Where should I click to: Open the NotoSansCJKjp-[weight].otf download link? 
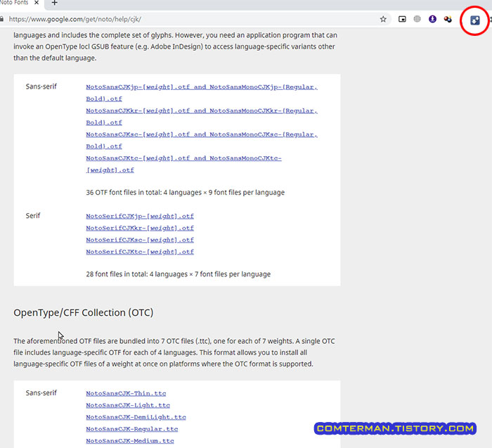pos(202,93)
